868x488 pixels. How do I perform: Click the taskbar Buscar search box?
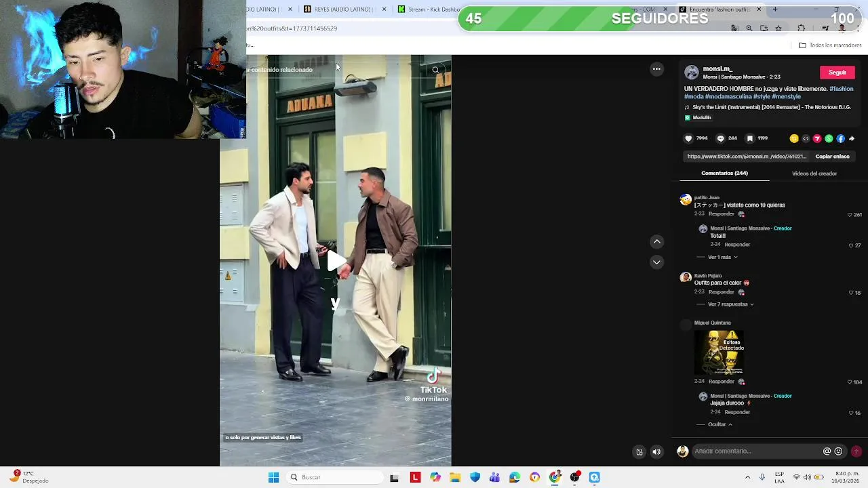pyautogui.click(x=335, y=478)
